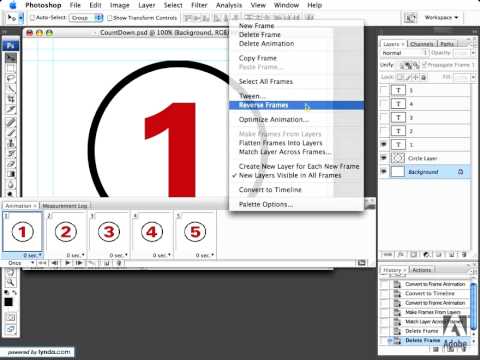This screenshot has width=480, height=360.
Task: Select the Lasso tool
Action: (x=11, y=79)
